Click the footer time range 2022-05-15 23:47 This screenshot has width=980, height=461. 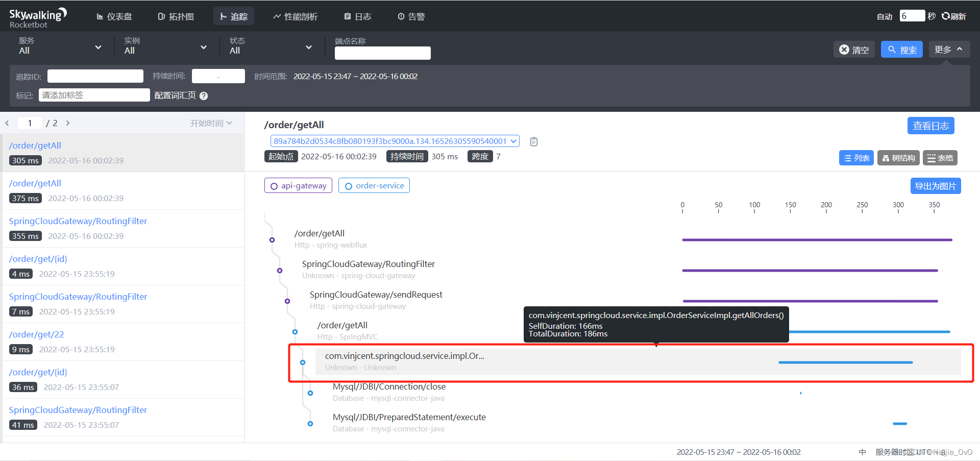click(x=739, y=452)
